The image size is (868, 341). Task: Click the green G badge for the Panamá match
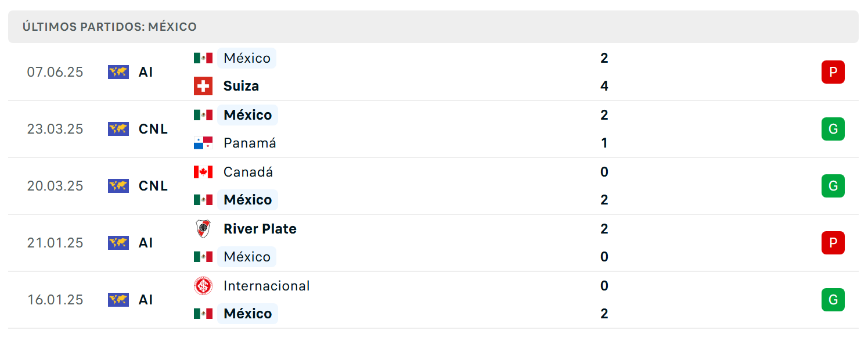point(833,129)
